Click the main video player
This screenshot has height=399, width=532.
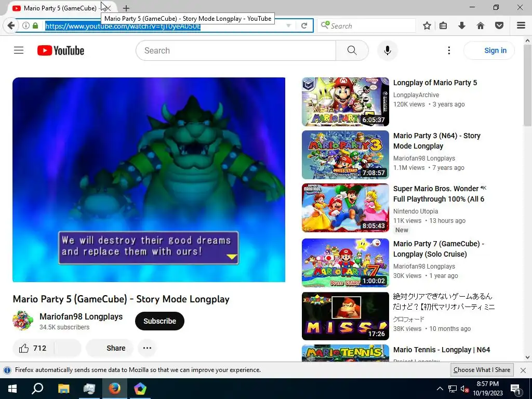149,179
